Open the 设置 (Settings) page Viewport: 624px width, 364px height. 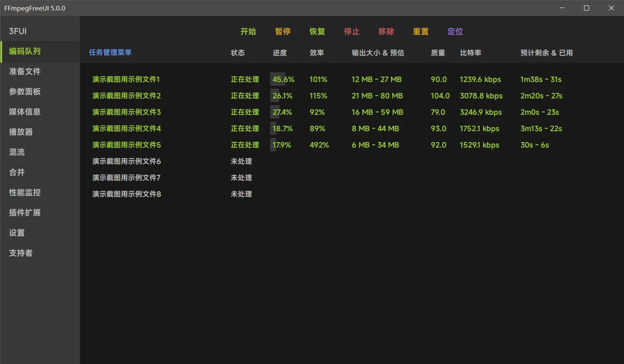click(17, 233)
